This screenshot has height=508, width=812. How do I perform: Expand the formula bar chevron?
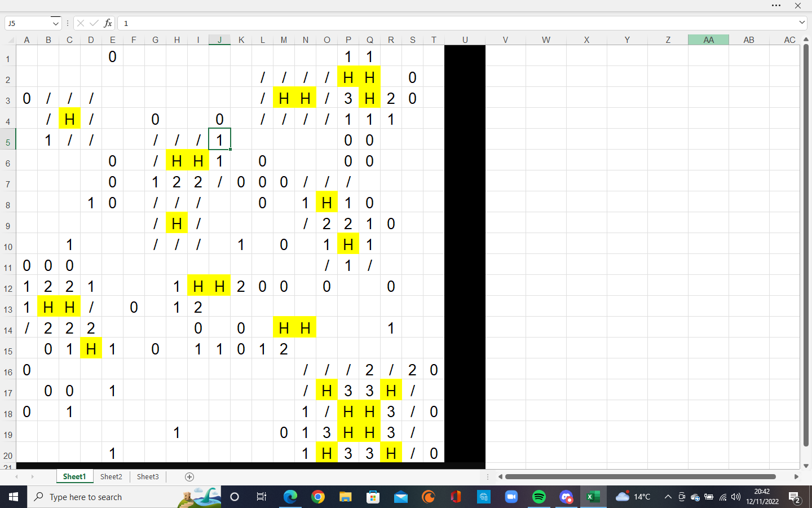click(802, 23)
